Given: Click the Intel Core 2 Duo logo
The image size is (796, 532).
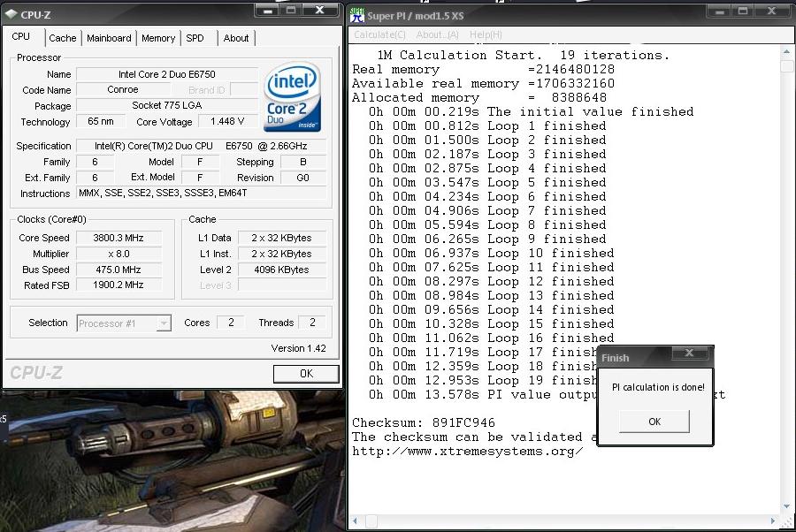Looking at the screenshot, I should (x=292, y=97).
